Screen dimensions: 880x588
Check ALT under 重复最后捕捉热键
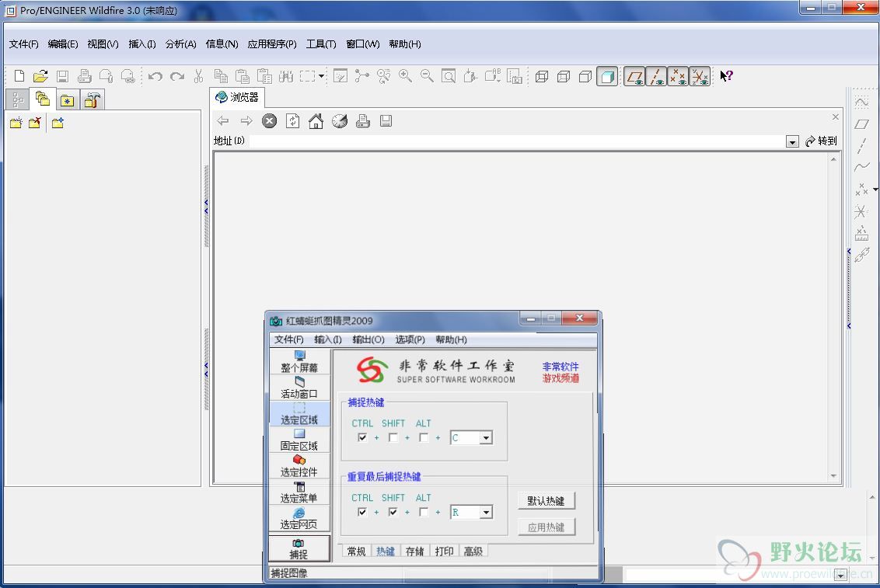coord(424,512)
